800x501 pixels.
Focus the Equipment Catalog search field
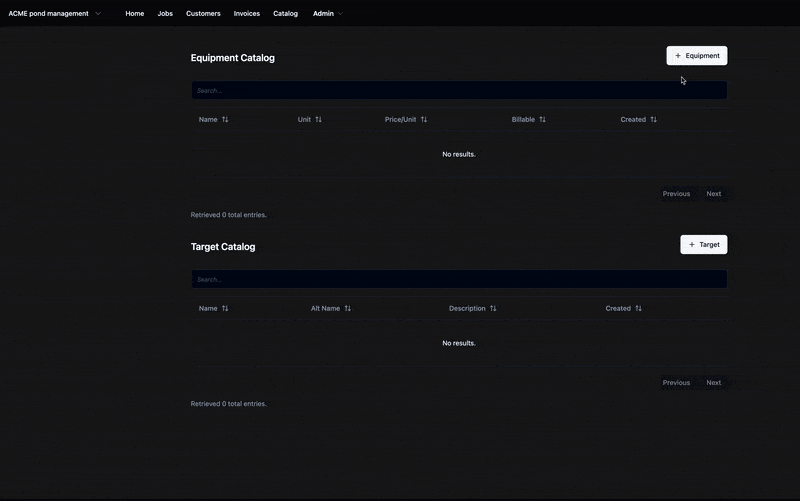[x=459, y=90]
